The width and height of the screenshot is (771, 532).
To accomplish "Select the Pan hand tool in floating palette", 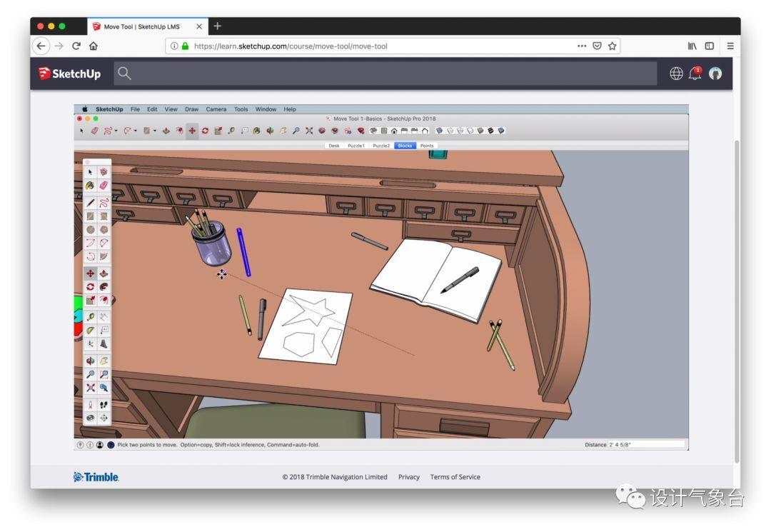I will point(104,361).
